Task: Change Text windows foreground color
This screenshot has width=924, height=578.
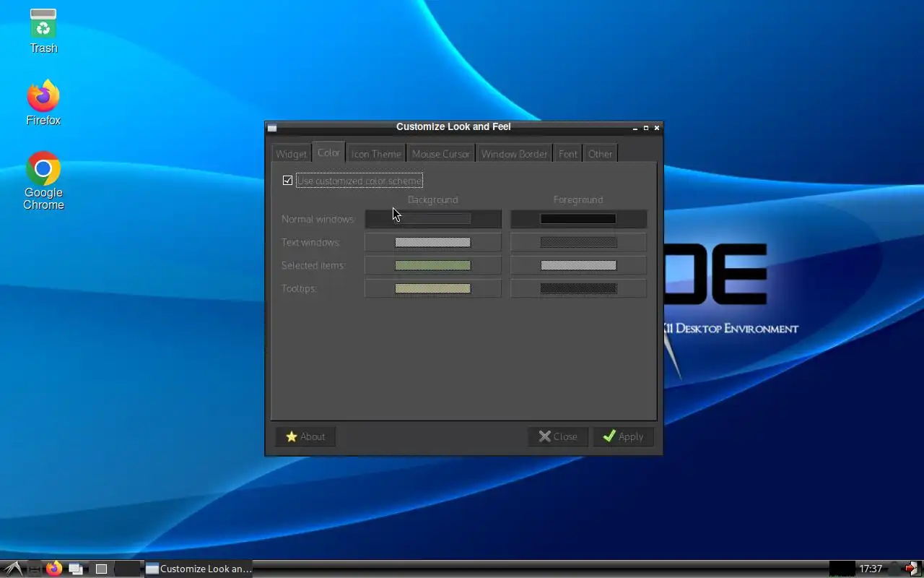Action: [x=578, y=242]
